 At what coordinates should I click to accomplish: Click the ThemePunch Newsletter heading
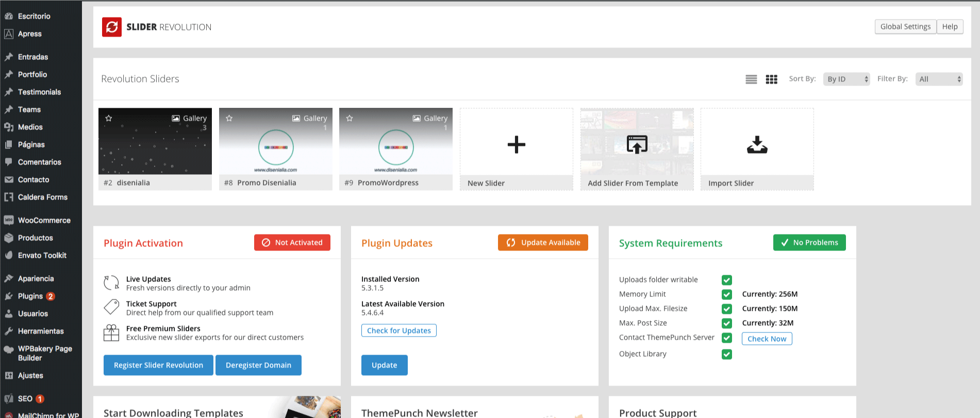pyautogui.click(x=419, y=413)
